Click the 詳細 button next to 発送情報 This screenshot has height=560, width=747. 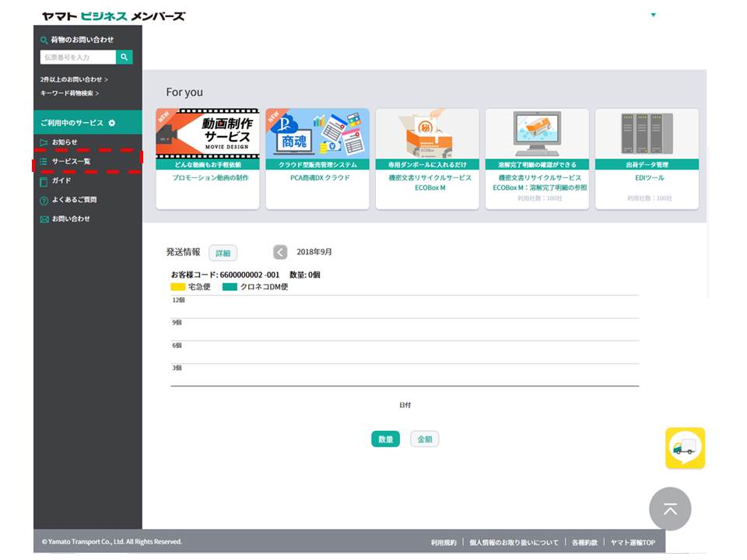pos(223,253)
